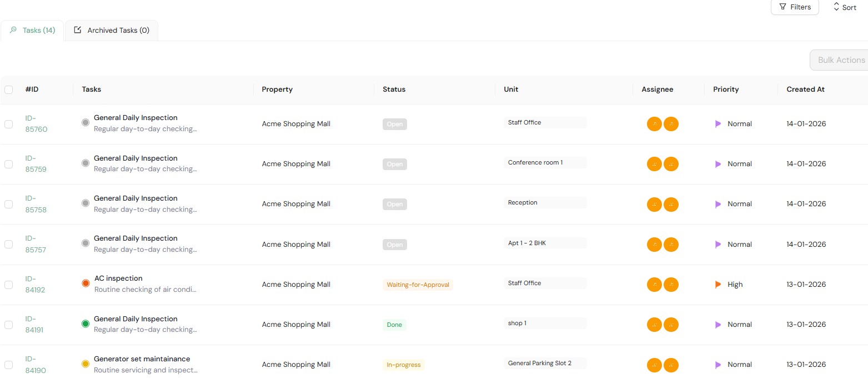Open task link ID-84191
Viewport: 868px width, 383px height.
coord(35,324)
